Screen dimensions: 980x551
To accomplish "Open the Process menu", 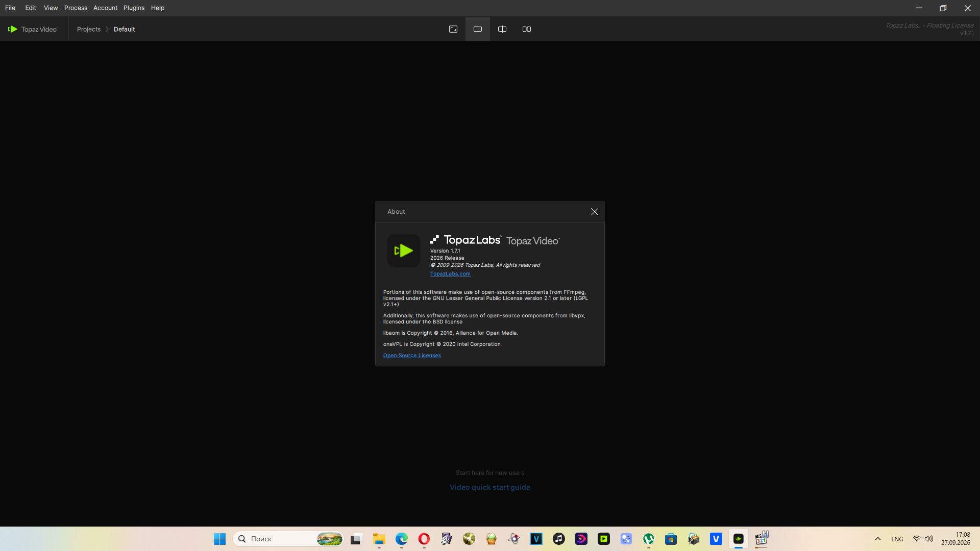I will (76, 8).
